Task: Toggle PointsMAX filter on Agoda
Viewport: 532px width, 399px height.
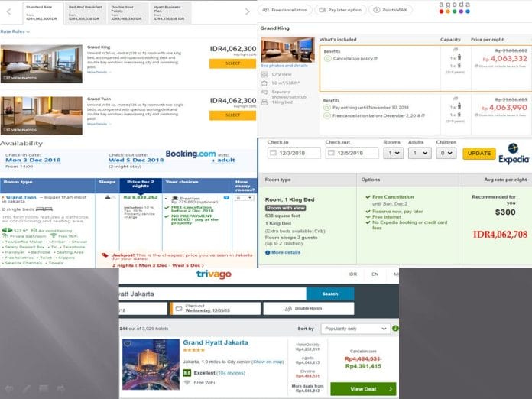Action: tap(391, 10)
